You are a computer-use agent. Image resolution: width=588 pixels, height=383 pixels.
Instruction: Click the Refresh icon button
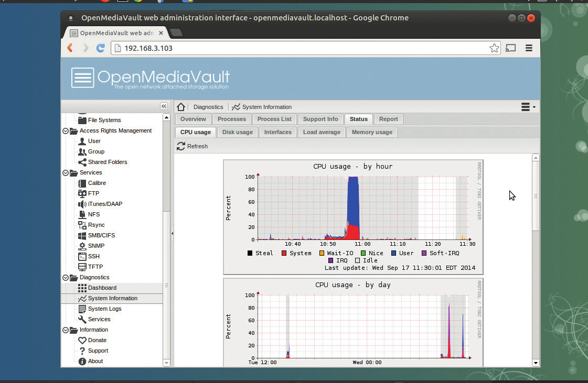[181, 147]
